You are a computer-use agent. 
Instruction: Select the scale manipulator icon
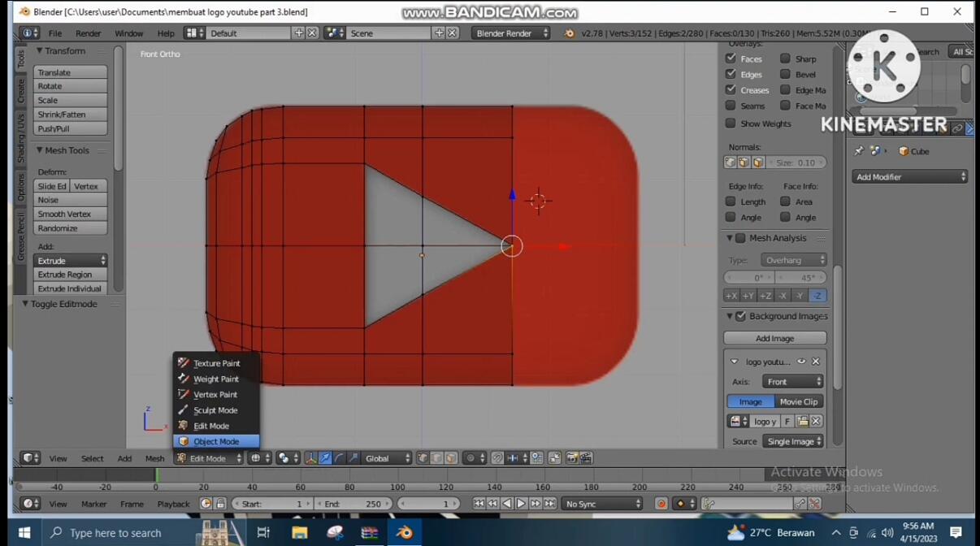point(353,458)
